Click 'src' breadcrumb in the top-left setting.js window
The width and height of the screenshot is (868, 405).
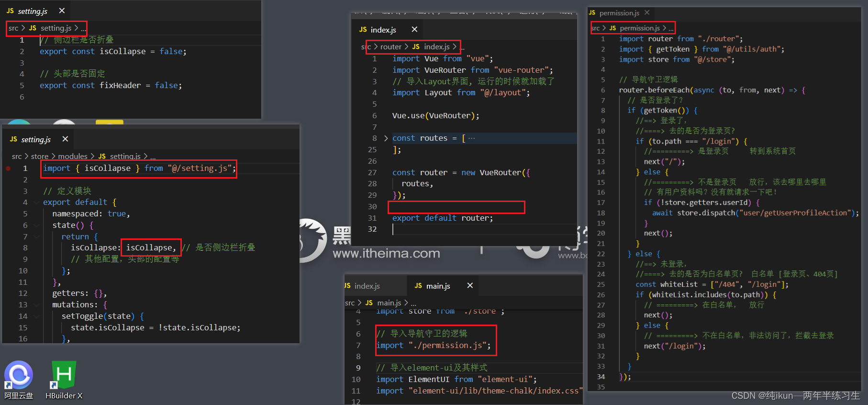pyautogui.click(x=13, y=28)
